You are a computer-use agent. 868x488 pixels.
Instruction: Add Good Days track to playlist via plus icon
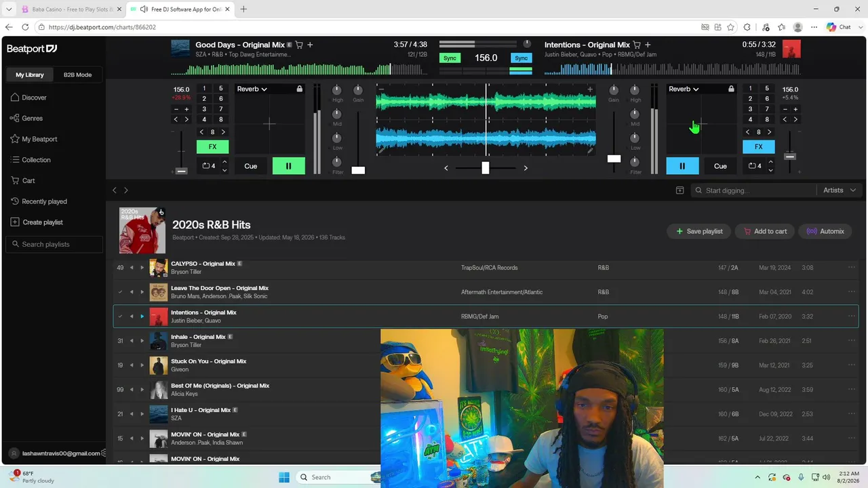pos(310,45)
